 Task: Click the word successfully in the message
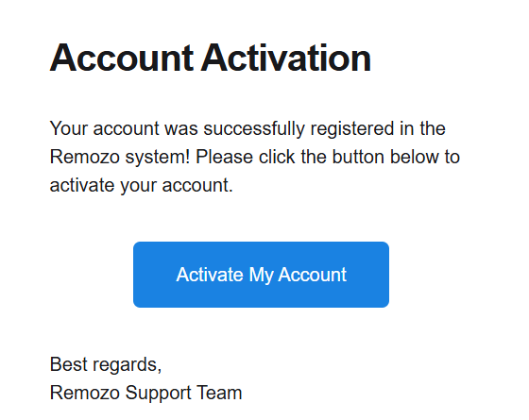tap(254, 128)
